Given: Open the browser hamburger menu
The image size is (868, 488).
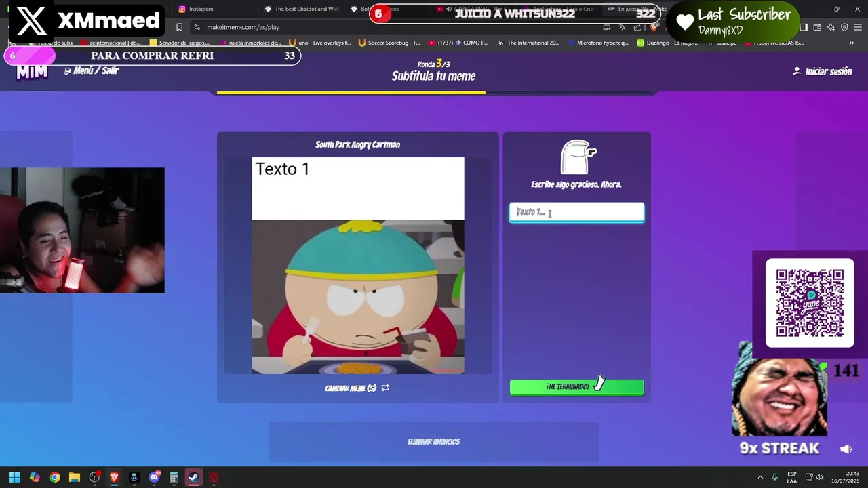Looking at the screenshot, I should click(858, 27).
